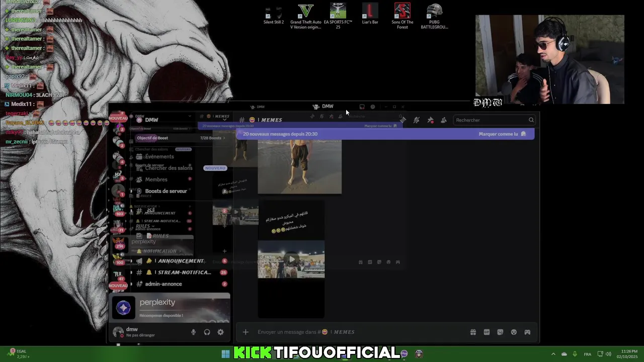The height and width of the screenshot is (362, 644).
Task: Click Marquer comme lu button
Action: coord(502,134)
